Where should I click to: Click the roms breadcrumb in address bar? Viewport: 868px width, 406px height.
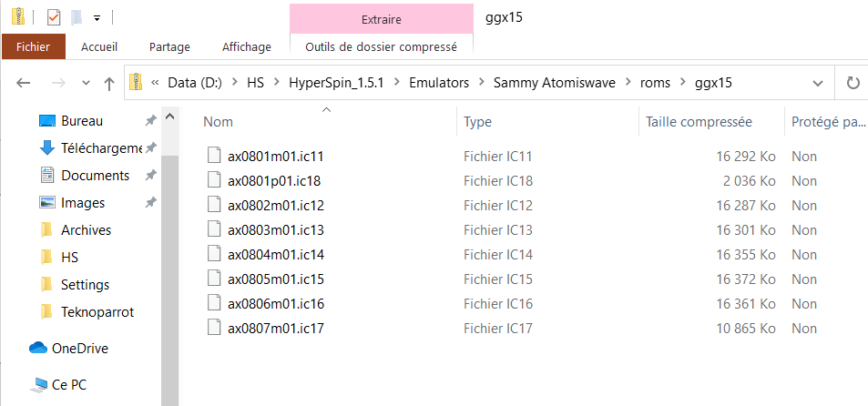click(656, 83)
